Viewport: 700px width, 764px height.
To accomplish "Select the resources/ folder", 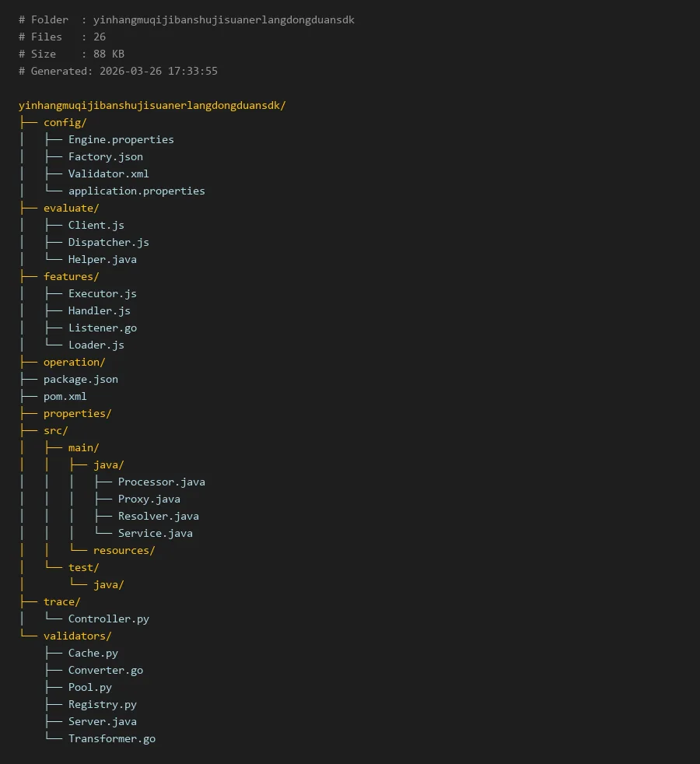I will pyautogui.click(x=124, y=550).
